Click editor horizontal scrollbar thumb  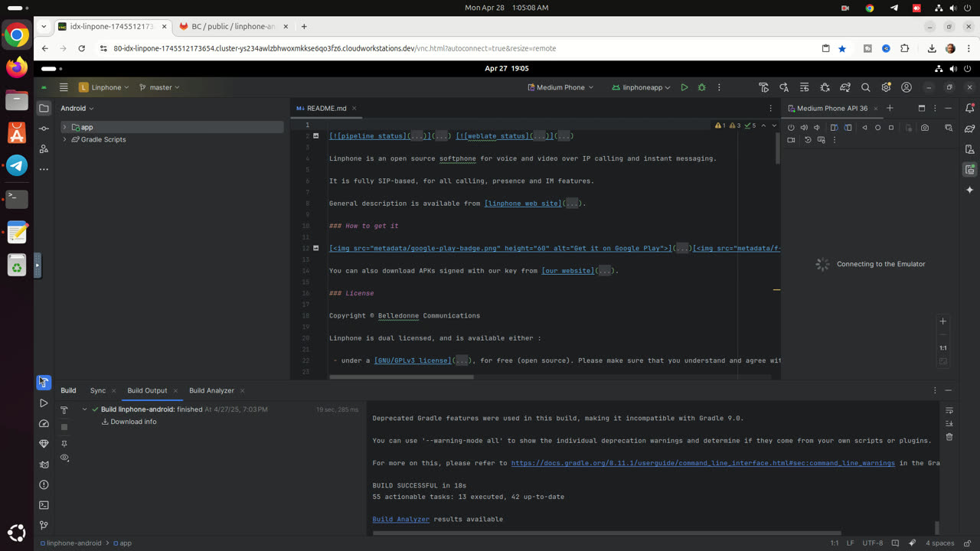pos(401,377)
